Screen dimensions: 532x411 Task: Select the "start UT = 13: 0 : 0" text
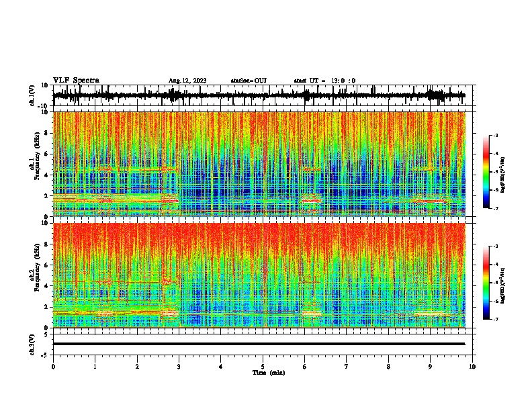click(324, 81)
